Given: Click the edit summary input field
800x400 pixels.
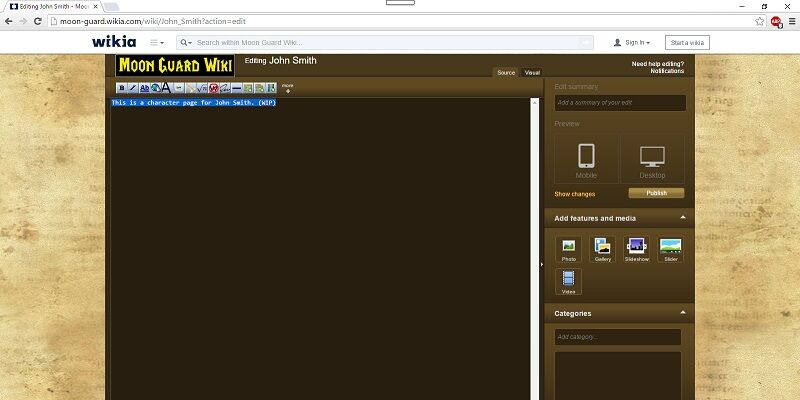Looking at the screenshot, I should [620, 103].
